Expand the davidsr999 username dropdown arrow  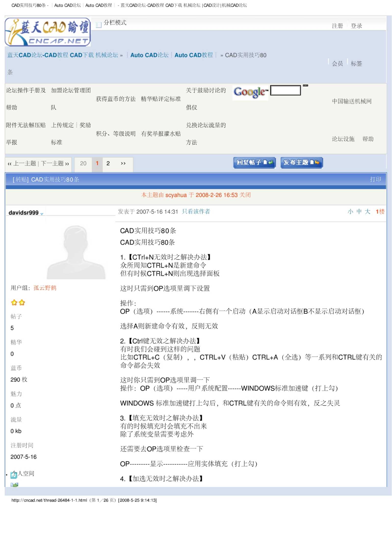pos(42,214)
